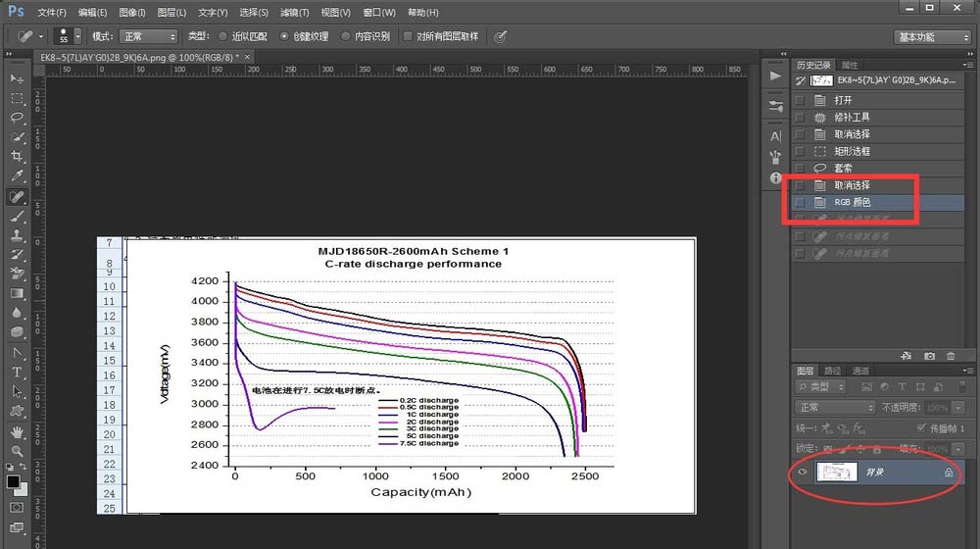Click the Move tool at toolbox top
This screenshot has width=980, height=549.
[17, 78]
